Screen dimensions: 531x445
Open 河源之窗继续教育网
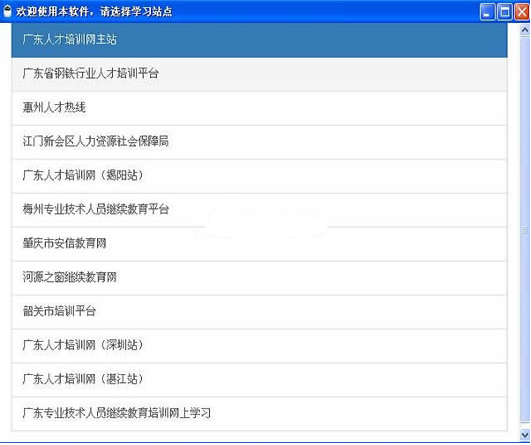point(259,278)
